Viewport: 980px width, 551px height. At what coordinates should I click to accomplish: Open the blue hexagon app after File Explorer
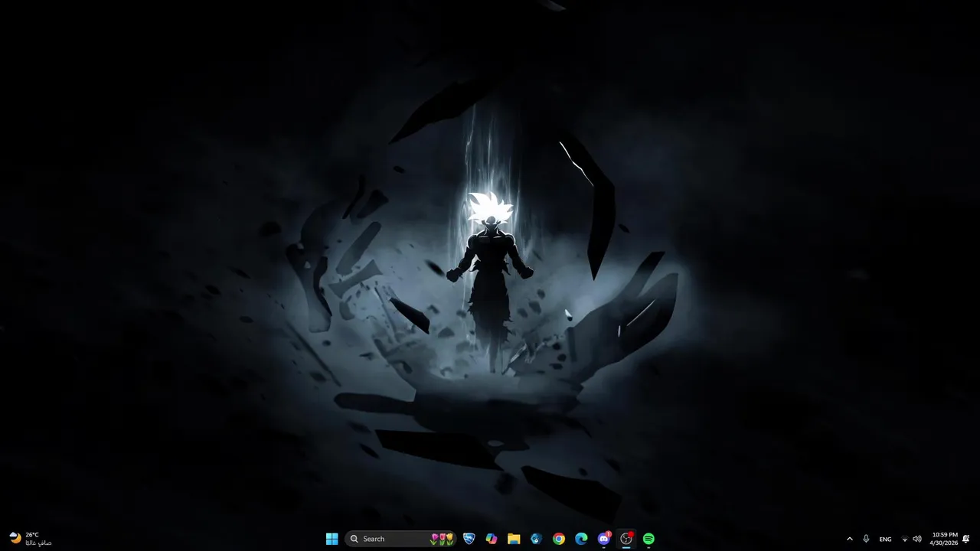[x=536, y=539]
